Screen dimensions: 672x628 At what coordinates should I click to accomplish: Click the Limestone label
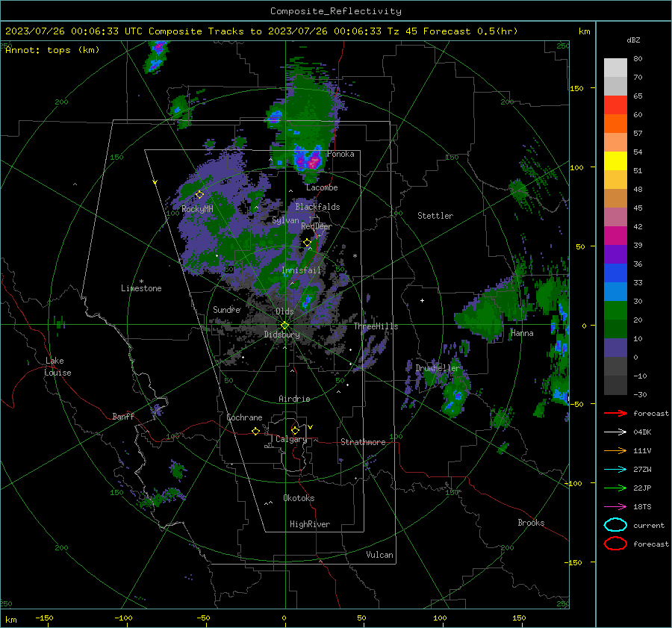click(x=141, y=288)
